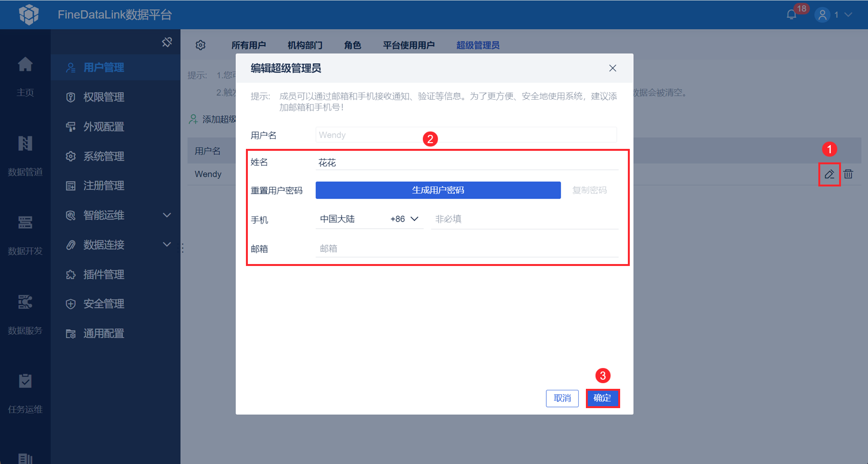The width and height of the screenshot is (868, 464).
Task: Open the 数据开发 sidebar icon
Action: (x=25, y=222)
